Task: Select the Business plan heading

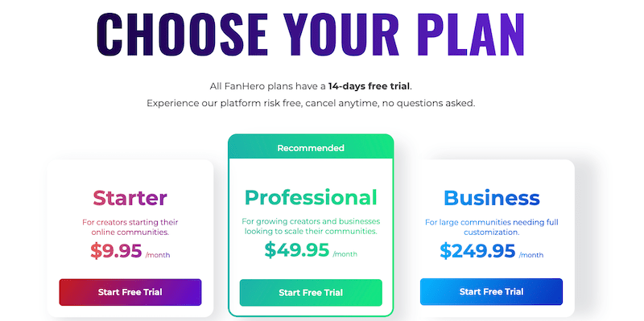Action: click(x=492, y=198)
